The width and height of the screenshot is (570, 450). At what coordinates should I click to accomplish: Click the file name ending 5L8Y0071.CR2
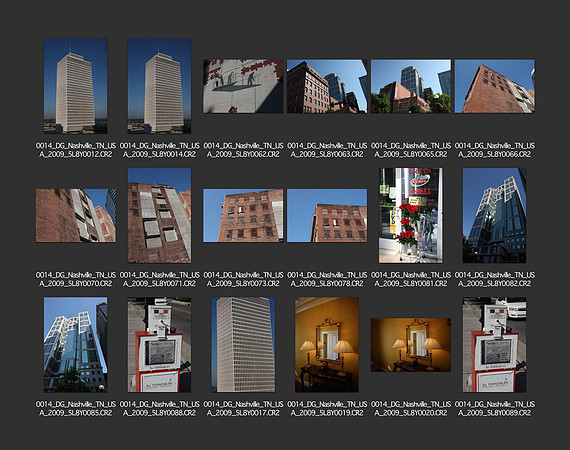tap(160, 279)
